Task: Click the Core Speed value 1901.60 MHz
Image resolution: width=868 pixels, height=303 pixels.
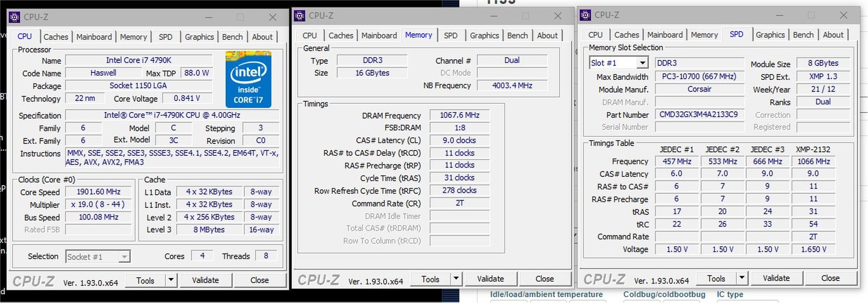Action: click(x=98, y=192)
